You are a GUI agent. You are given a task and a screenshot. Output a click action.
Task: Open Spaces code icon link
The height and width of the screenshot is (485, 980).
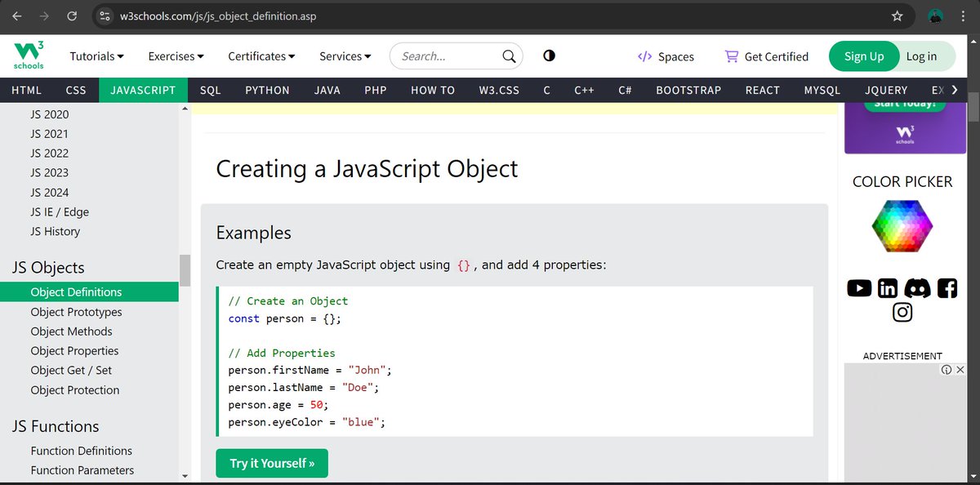click(644, 56)
